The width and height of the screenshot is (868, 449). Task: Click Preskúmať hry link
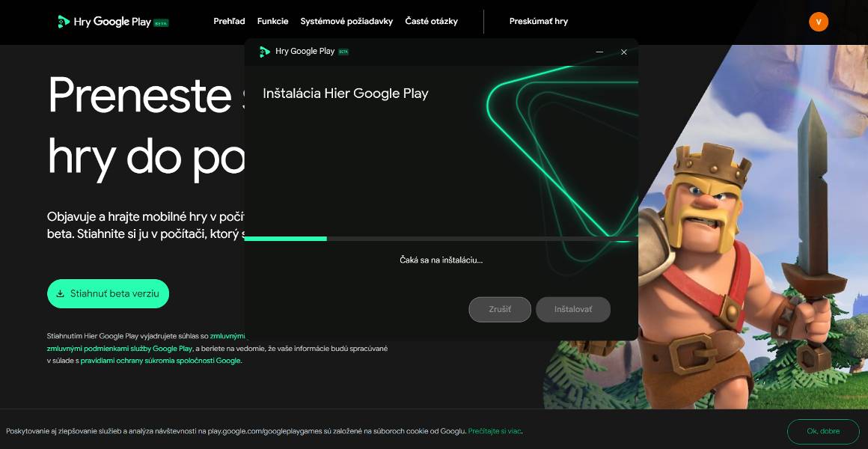click(x=539, y=21)
